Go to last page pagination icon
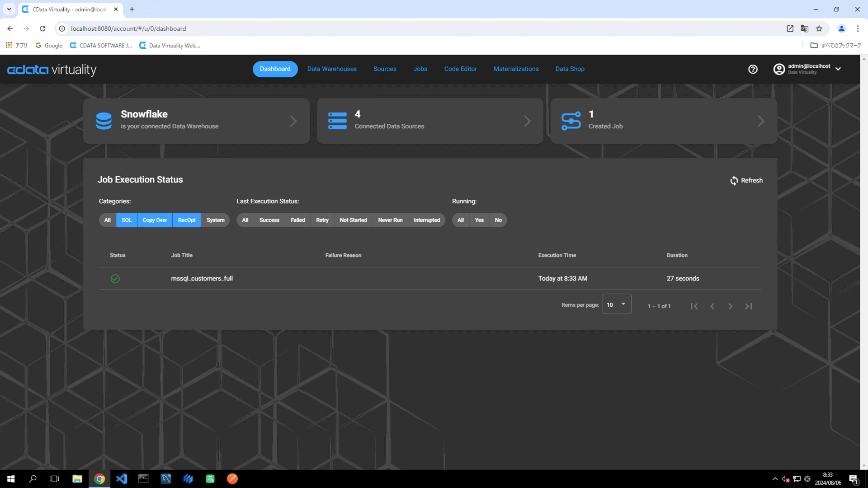Image resolution: width=868 pixels, height=488 pixels. [749, 306]
